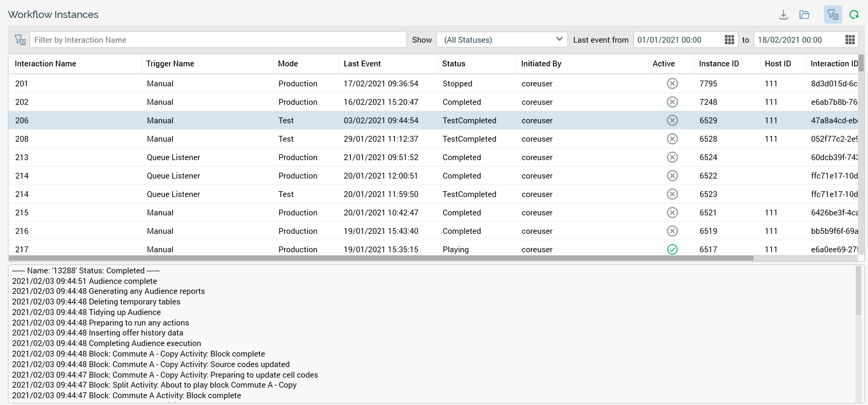The height and width of the screenshot is (405, 868).
Task: Open calendar picker for Last event from date
Action: (x=730, y=40)
